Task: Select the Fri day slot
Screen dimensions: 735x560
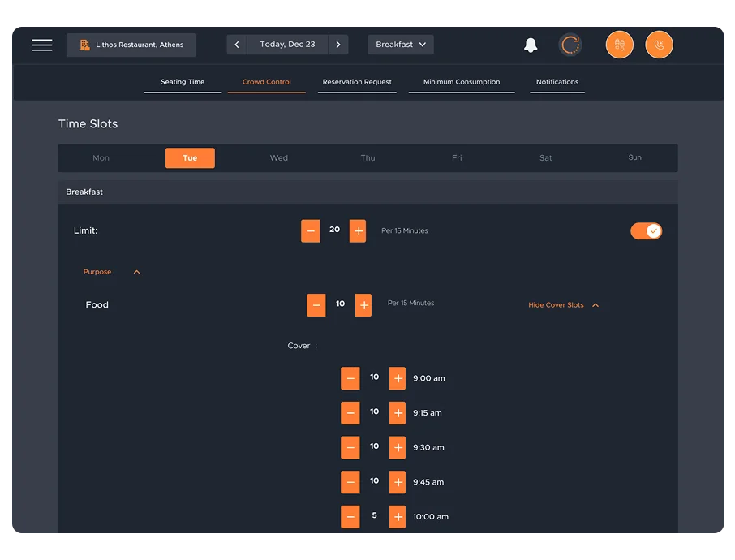Action: [457, 158]
